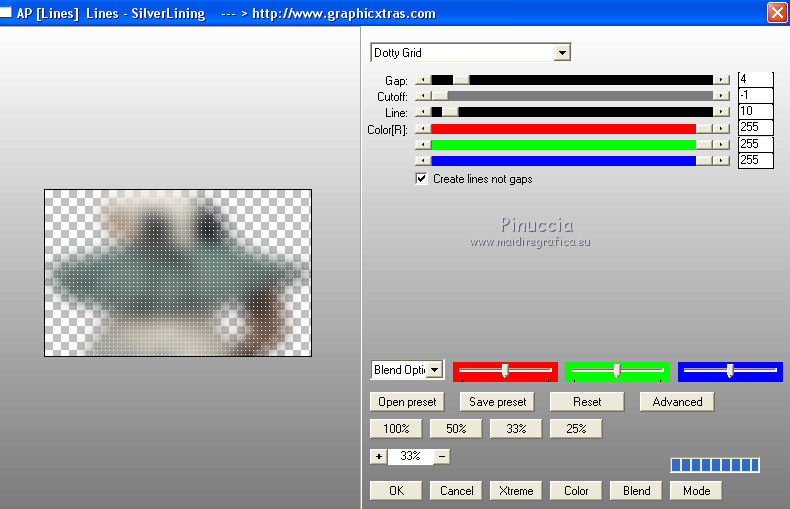Click the Mode button
The image size is (790, 509).
coord(696,491)
